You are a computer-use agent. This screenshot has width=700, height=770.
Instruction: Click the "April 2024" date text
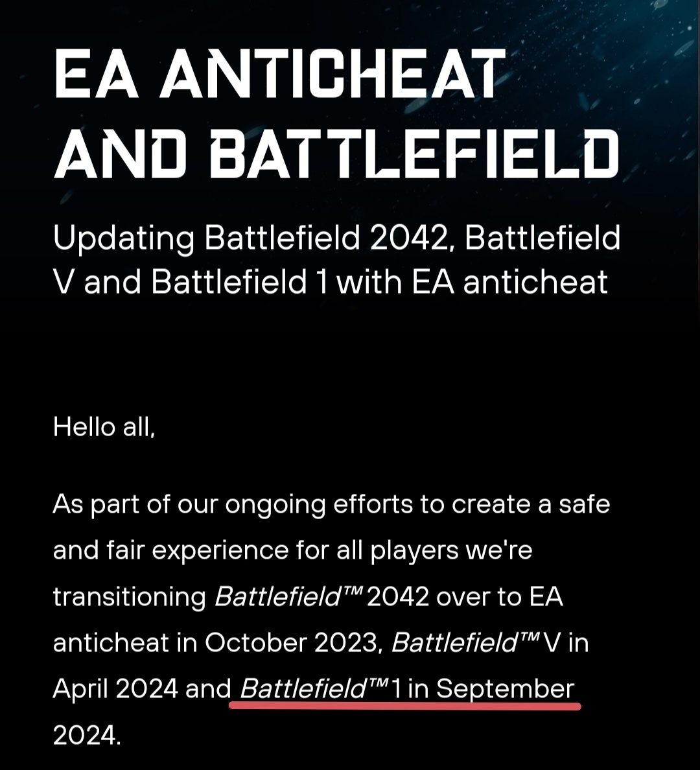(x=115, y=689)
